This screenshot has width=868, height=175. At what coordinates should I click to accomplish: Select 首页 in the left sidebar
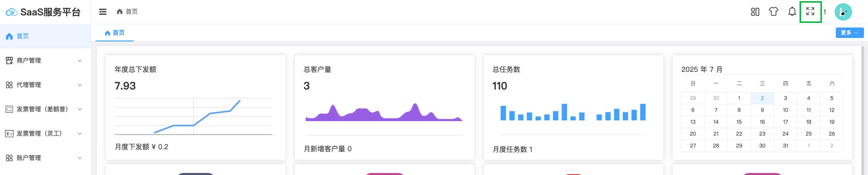23,36
